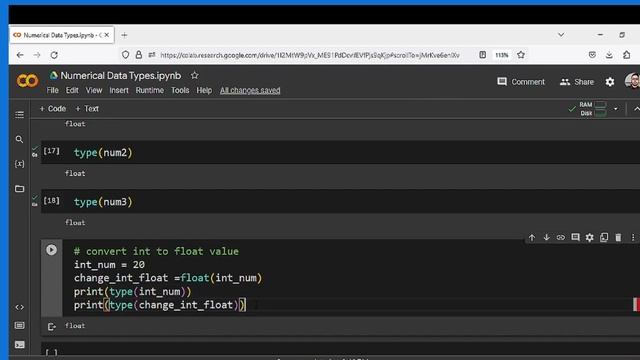Open the Tools menu
Viewport: 640px width, 360px height.
click(x=180, y=90)
